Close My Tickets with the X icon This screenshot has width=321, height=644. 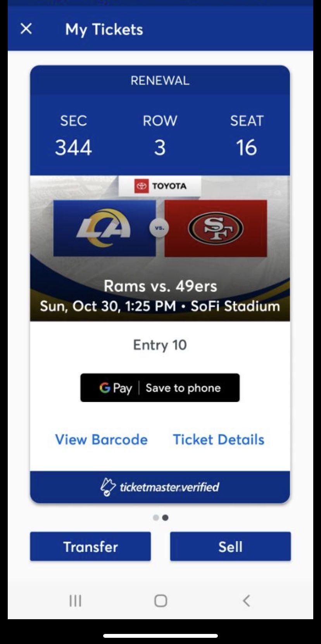26,29
